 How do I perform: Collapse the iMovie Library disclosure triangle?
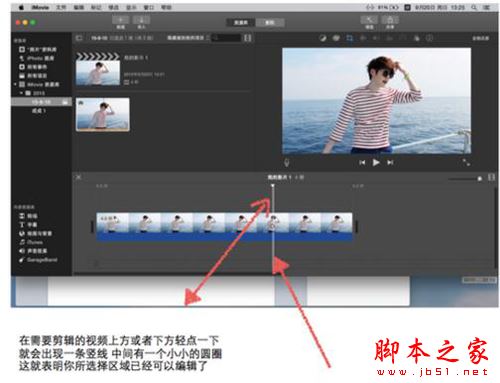[15, 84]
